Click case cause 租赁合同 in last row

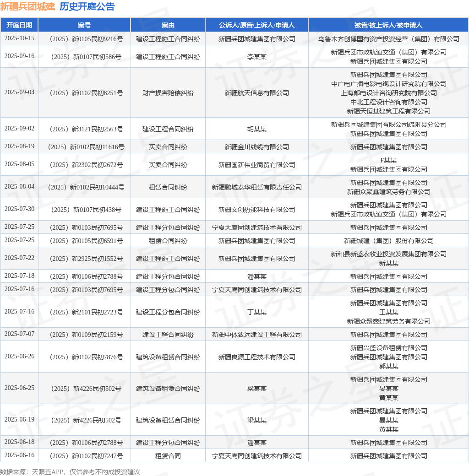click(x=168, y=456)
